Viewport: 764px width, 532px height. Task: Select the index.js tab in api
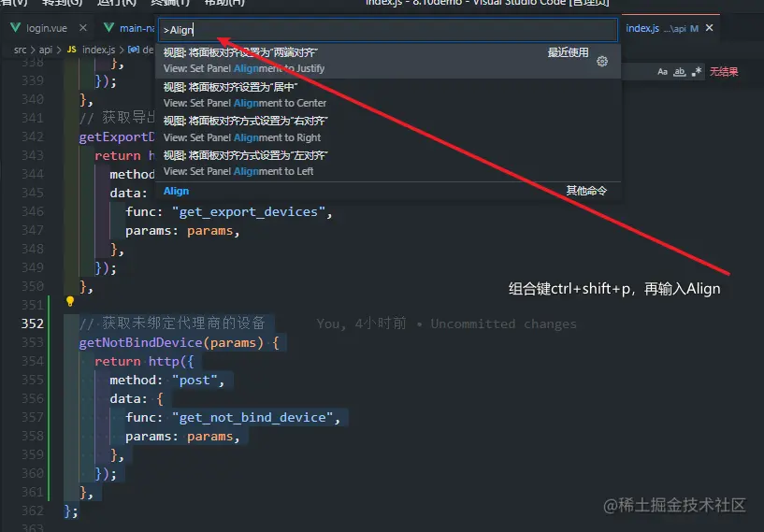(642, 28)
